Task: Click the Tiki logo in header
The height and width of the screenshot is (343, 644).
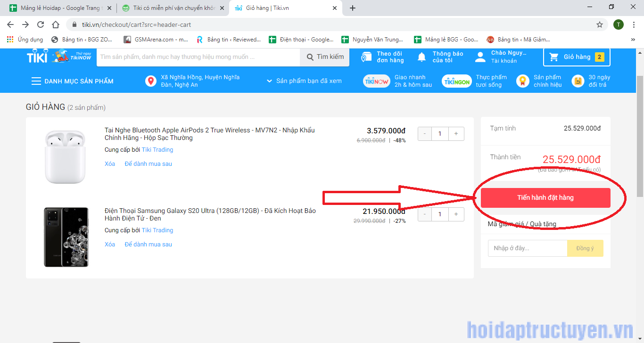Action: (37, 57)
